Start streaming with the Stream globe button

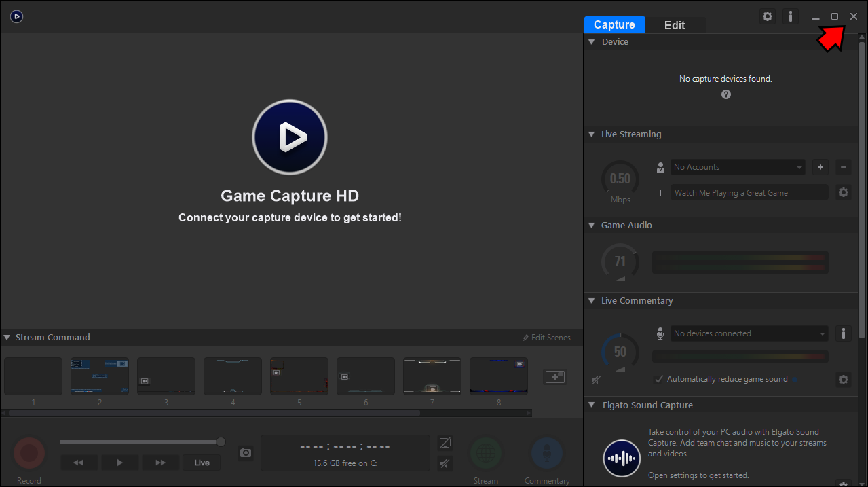pyautogui.click(x=486, y=453)
